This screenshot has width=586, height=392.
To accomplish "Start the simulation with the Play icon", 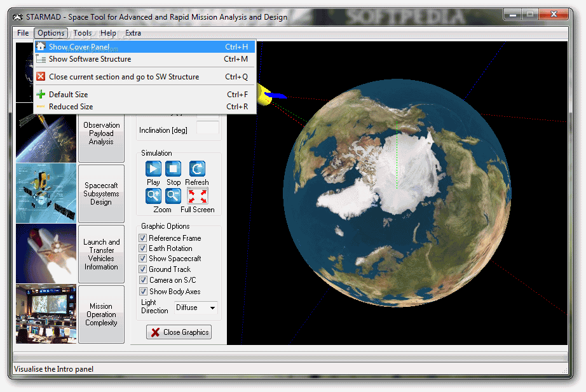I will pos(153,168).
